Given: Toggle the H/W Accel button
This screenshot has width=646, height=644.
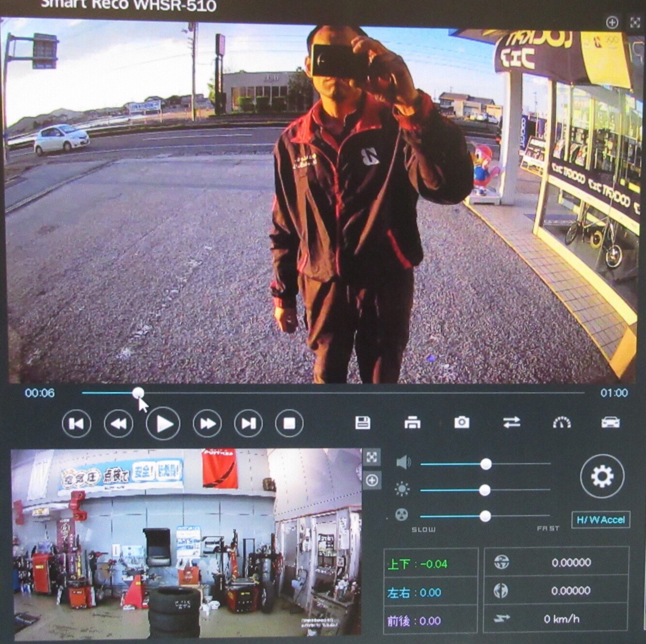Looking at the screenshot, I should [x=601, y=520].
